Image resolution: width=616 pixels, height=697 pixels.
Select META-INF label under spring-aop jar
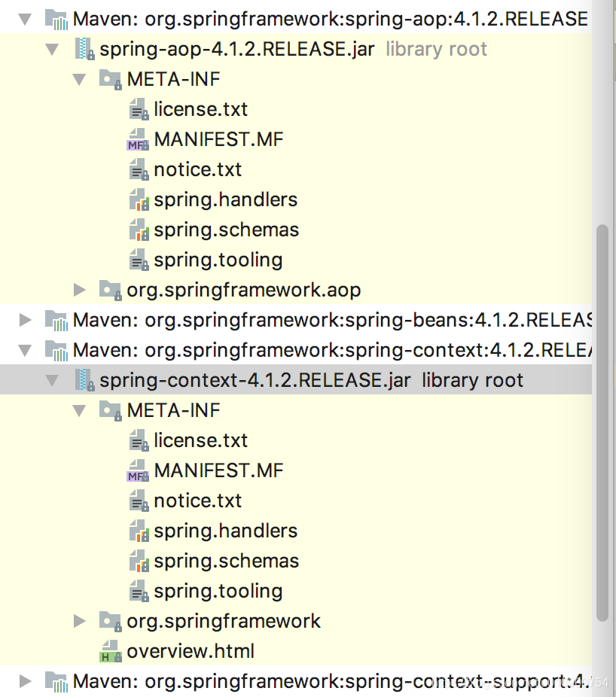pos(173,80)
